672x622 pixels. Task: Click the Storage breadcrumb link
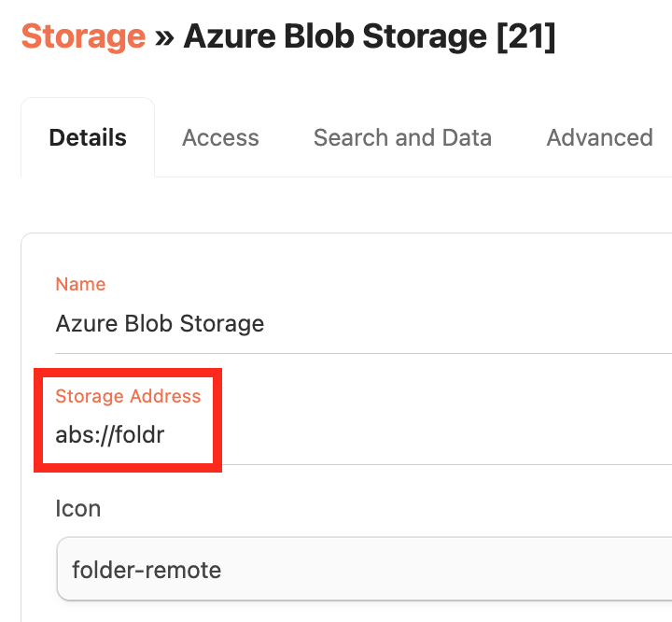click(83, 36)
